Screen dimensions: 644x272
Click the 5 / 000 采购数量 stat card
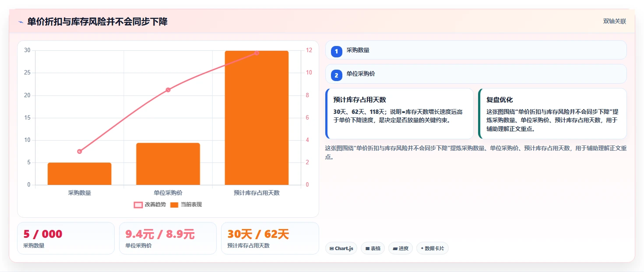(x=66, y=238)
